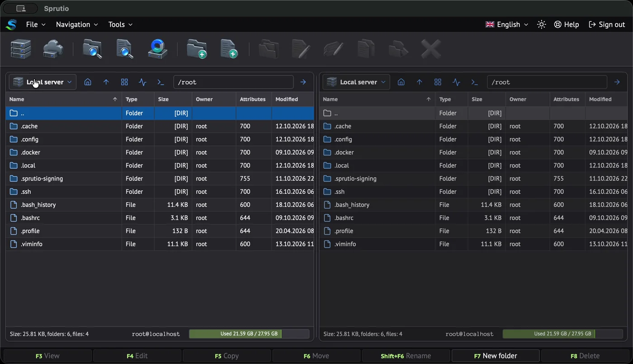This screenshot has height=364, width=633.
Task: Launch the file content search icon
Action: 125,49
